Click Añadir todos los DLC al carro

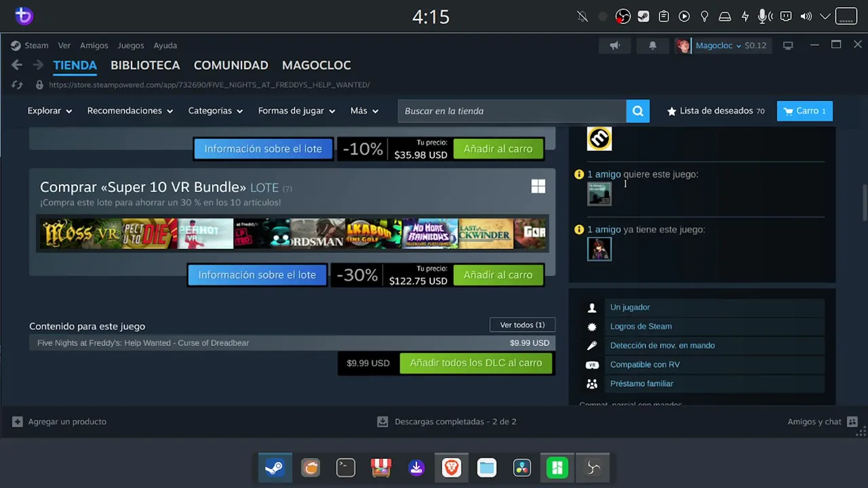coord(476,363)
